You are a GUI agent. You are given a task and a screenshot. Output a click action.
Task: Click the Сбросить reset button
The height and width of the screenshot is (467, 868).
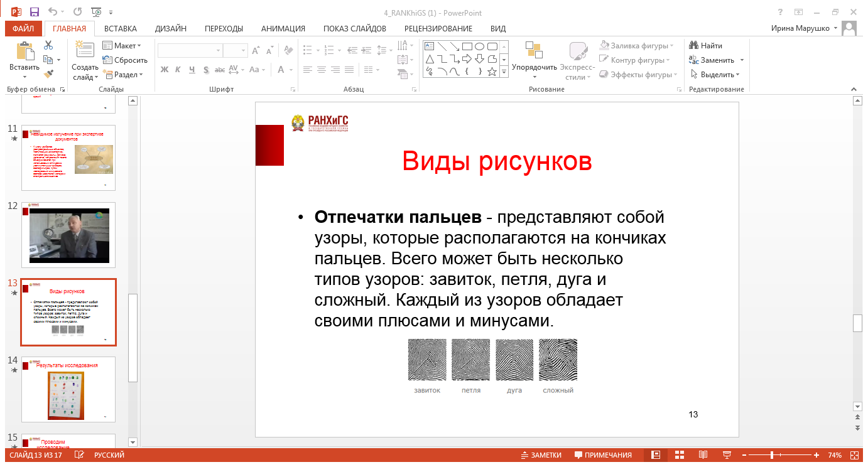pyautogui.click(x=125, y=60)
